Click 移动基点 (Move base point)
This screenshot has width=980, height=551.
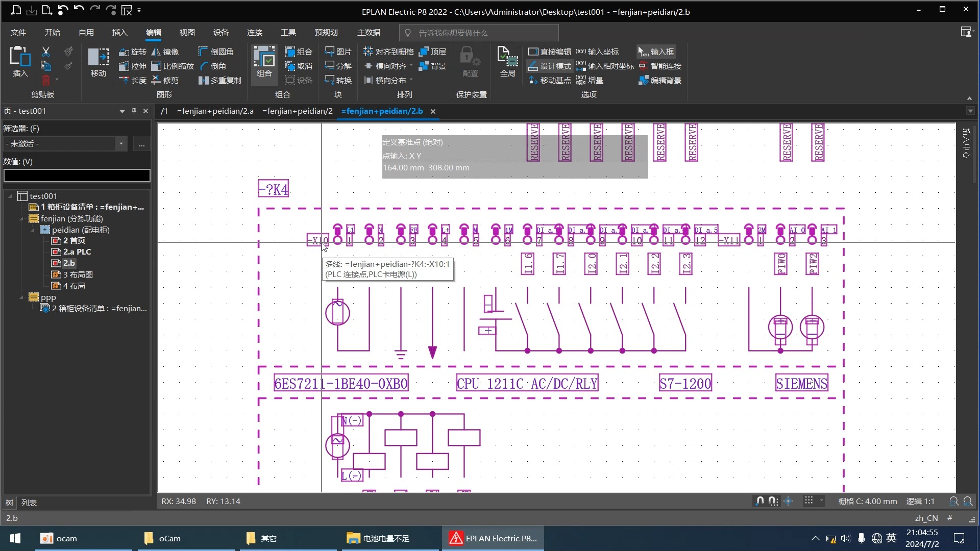tap(550, 80)
